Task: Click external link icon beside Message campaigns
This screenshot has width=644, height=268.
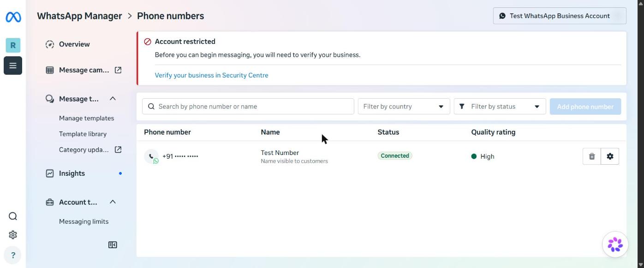Action: click(118, 70)
